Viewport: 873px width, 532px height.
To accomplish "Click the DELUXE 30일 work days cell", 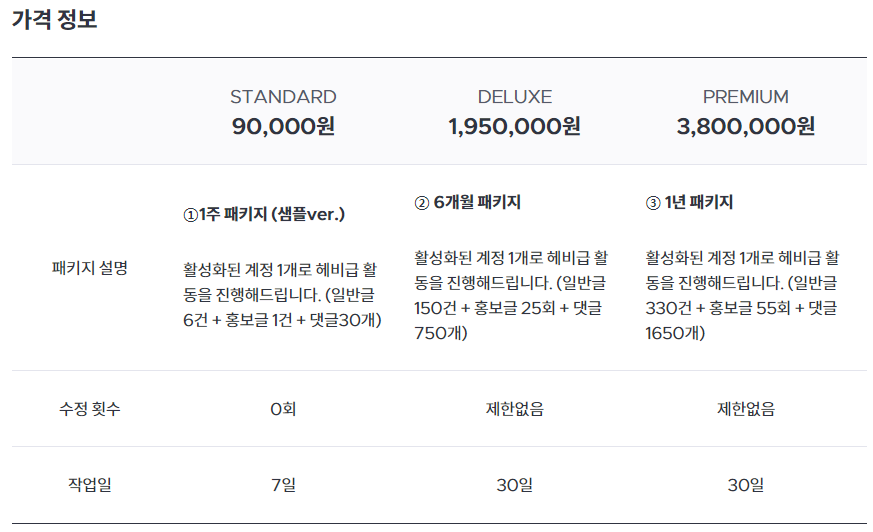I will (x=514, y=485).
